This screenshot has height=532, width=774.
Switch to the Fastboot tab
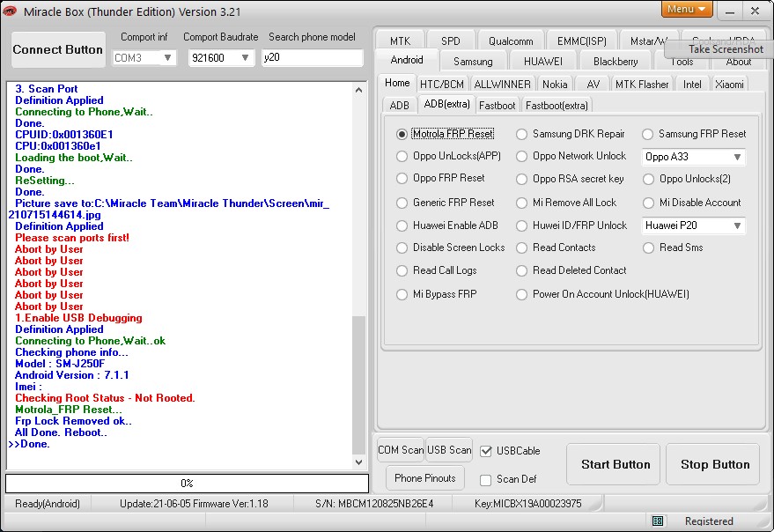[x=498, y=106]
